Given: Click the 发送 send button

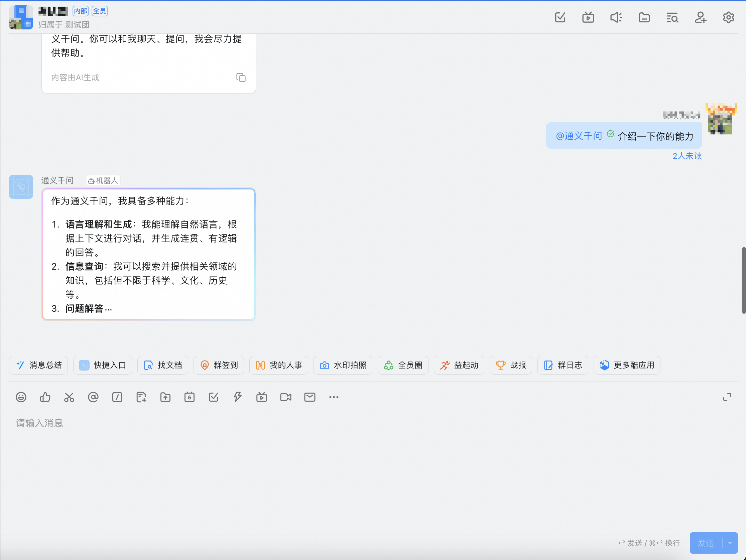Looking at the screenshot, I should coord(706,543).
